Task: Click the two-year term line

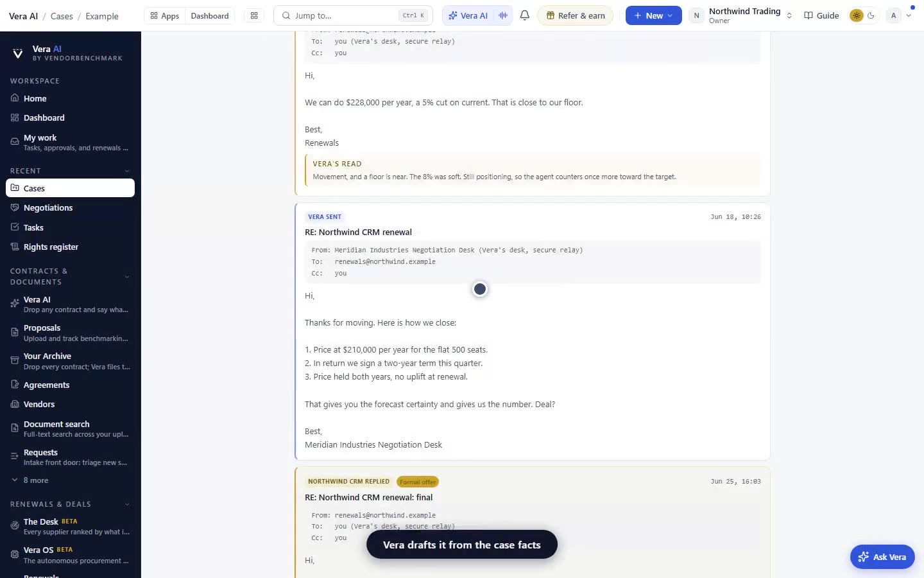Action: (393, 363)
